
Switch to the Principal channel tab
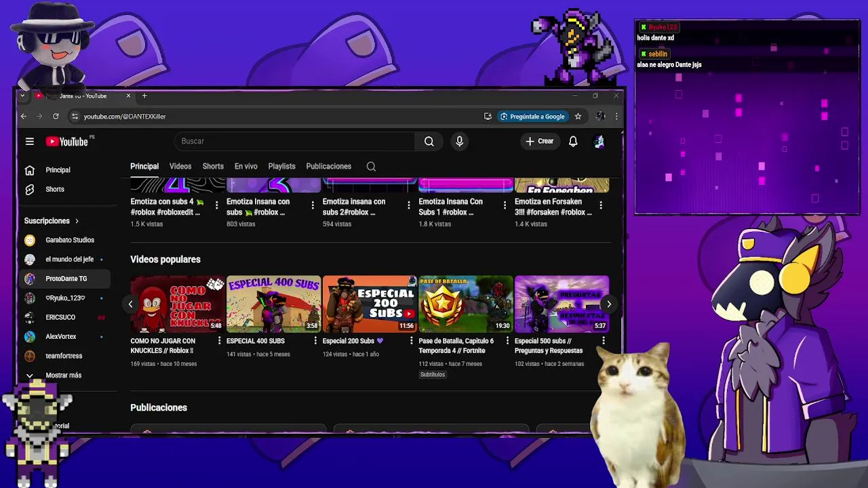(144, 166)
